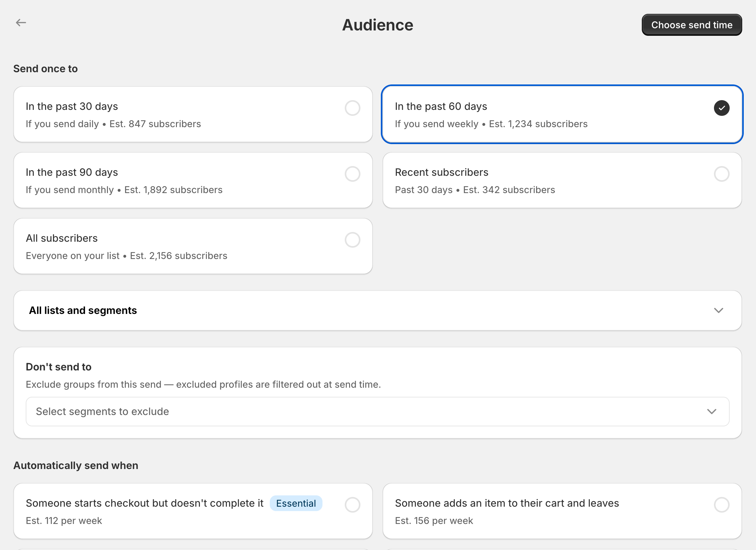Click the 'Est. 156 per week' text
The width and height of the screenshot is (756, 550).
click(434, 521)
